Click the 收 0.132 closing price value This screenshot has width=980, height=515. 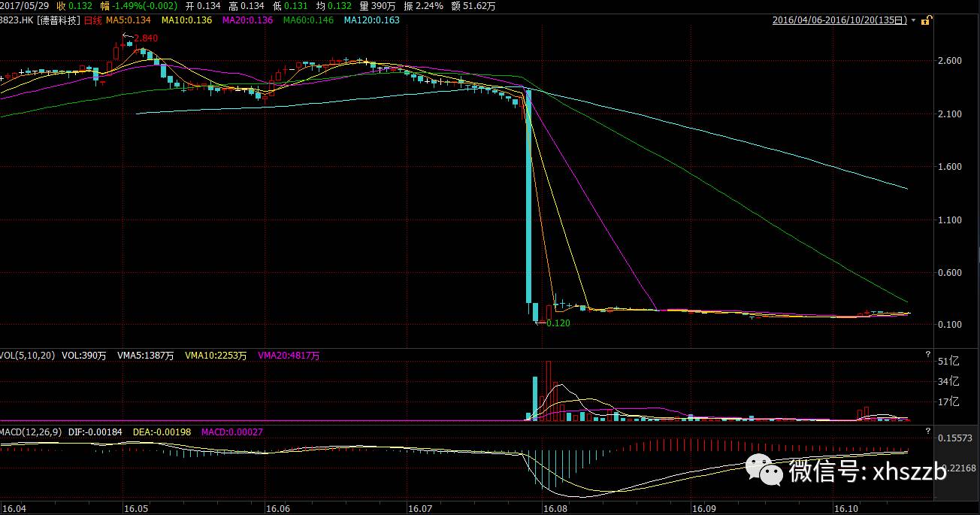coord(73,6)
